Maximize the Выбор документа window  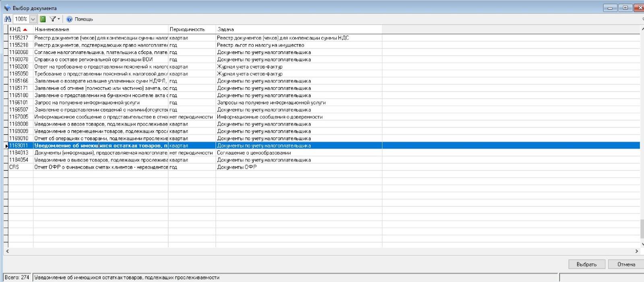[x=625, y=8]
